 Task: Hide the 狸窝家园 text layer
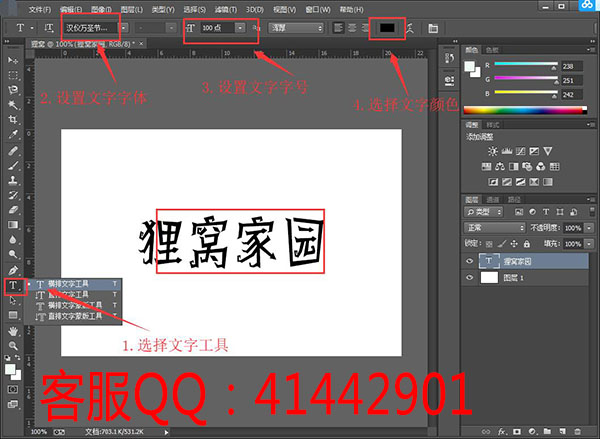click(x=470, y=261)
